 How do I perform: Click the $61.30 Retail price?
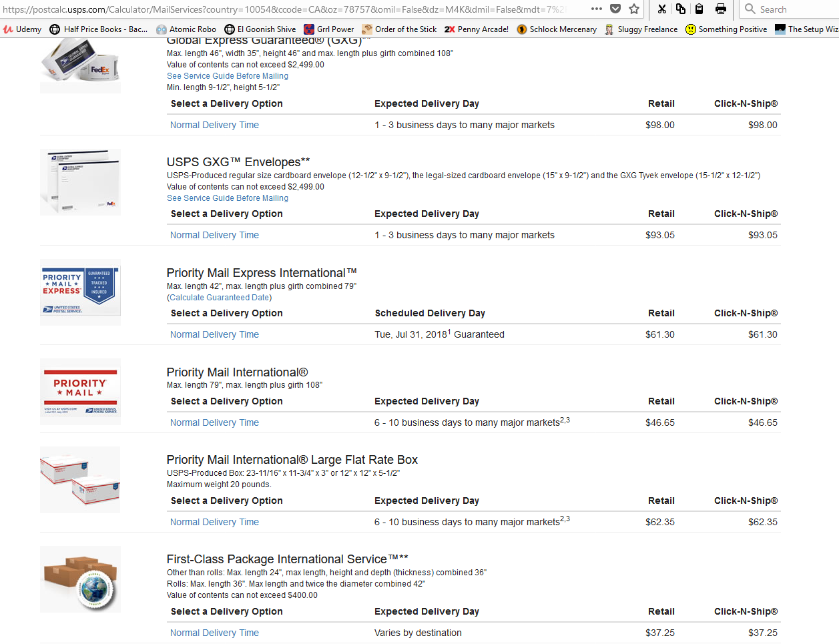[660, 334]
